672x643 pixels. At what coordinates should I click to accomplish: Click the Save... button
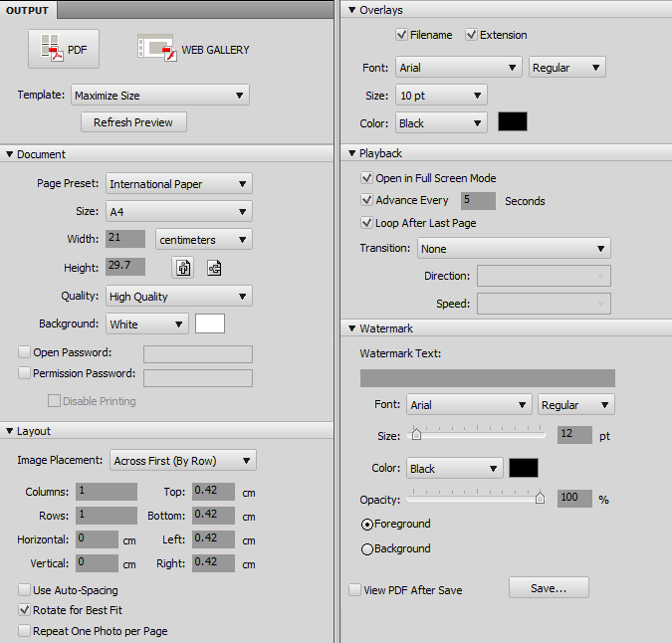pyautogui.click(x=548, y=588)
